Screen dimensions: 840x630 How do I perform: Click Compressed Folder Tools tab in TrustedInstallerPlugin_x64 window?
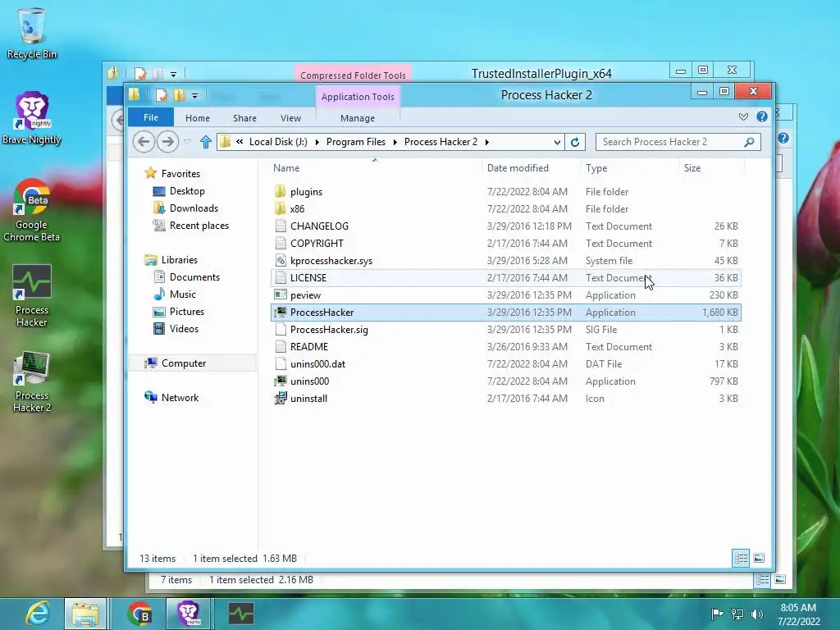point(353,75)
